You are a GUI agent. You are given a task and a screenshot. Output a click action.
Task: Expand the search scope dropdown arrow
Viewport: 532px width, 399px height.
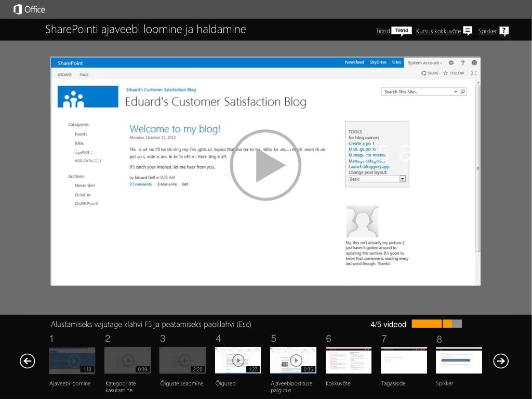(456, 91)
